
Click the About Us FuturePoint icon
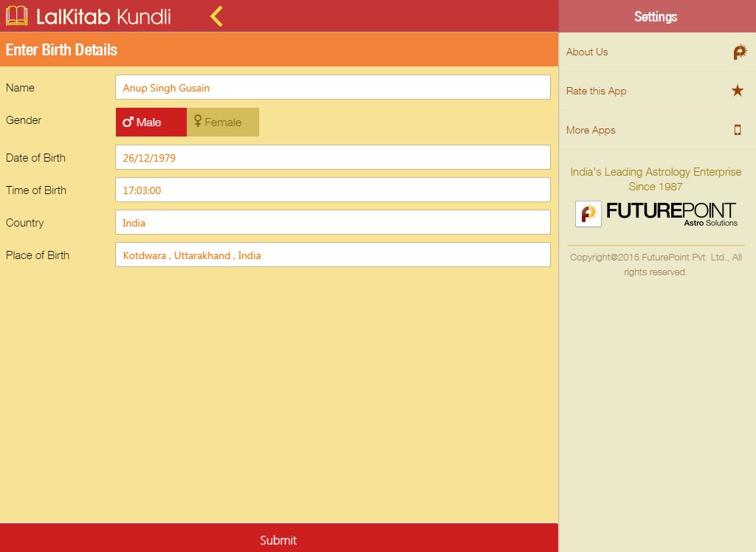(x=739, y=52)
